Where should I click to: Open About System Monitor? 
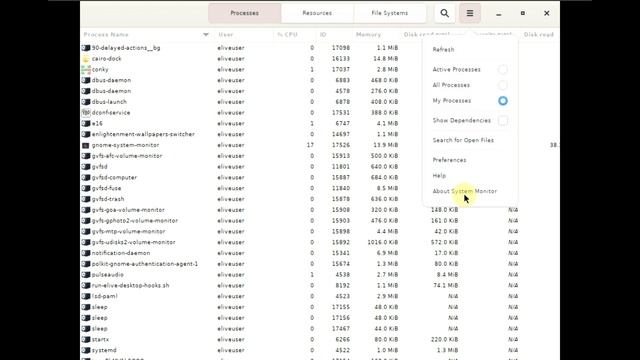pos(464,191)
